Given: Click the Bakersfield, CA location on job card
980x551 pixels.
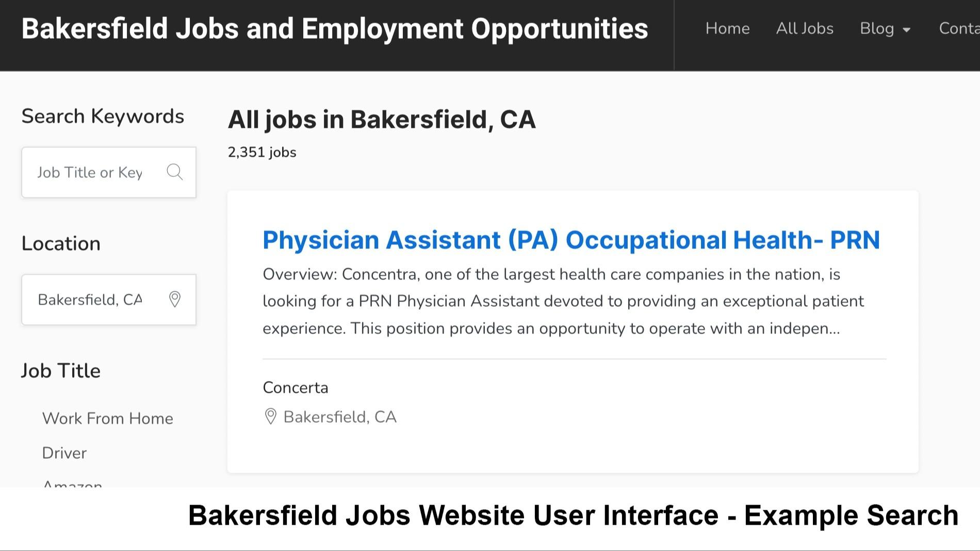Looking at the screenshot, I should [x=340, y=416].
